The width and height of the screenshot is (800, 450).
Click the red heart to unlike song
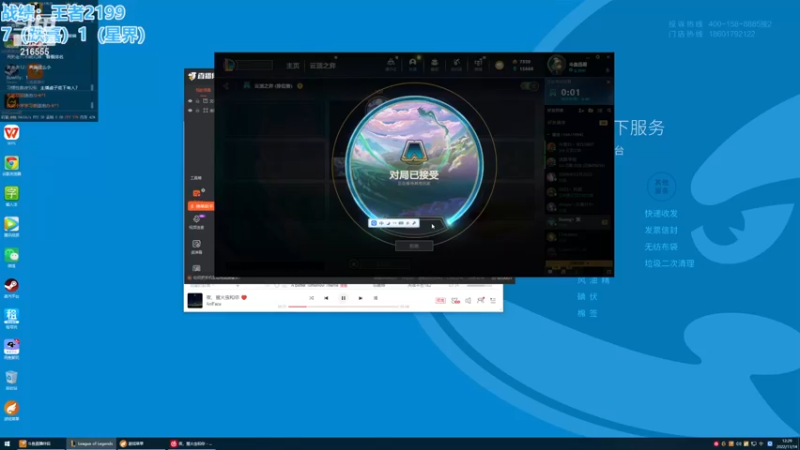click(244, 297)
